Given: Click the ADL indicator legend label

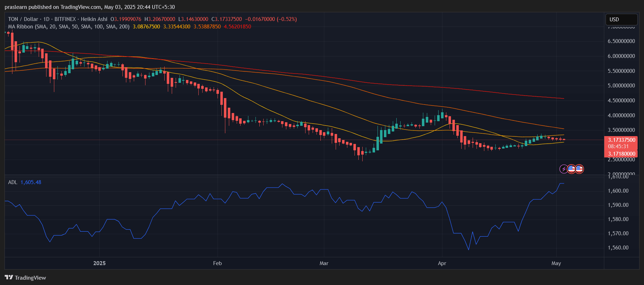Looking at the screenshot, I should [x=12, y=182].
